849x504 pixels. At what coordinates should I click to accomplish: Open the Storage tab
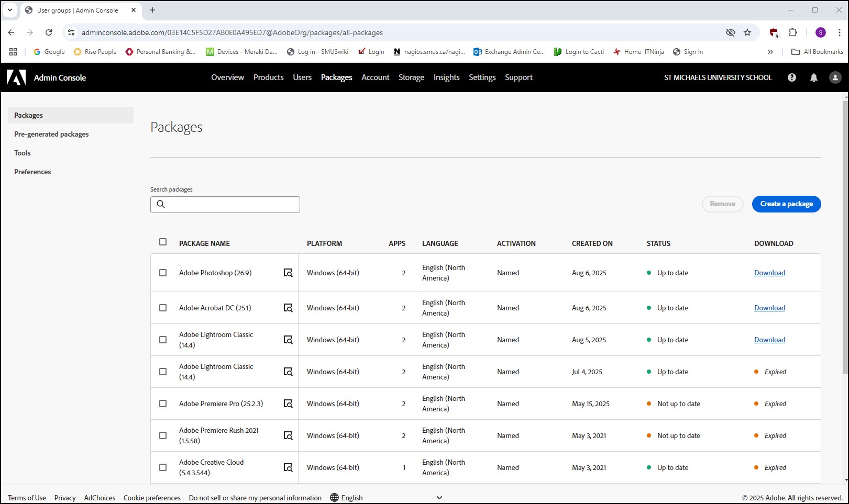click(x=411, y=77)
